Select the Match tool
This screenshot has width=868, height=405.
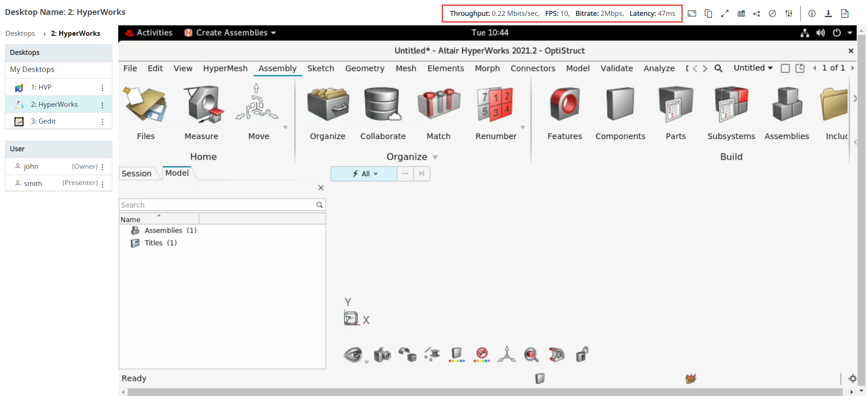coord(439,105)
